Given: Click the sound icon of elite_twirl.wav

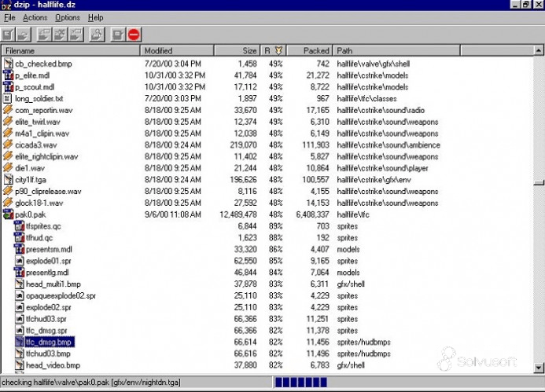Looking at the screenshot, I should (x=8, y=122).
